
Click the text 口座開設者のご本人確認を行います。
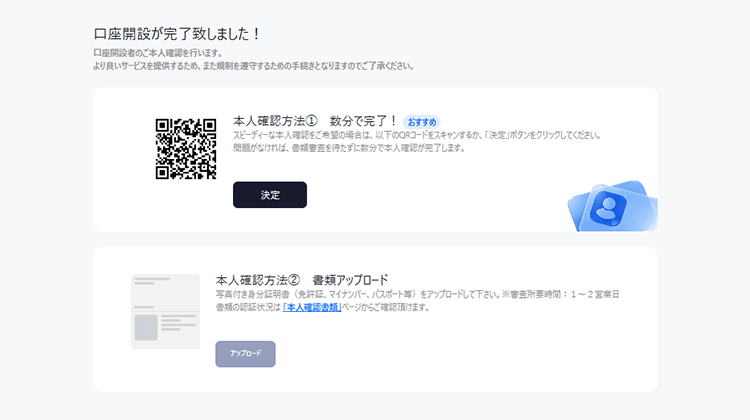pos(158,53)
